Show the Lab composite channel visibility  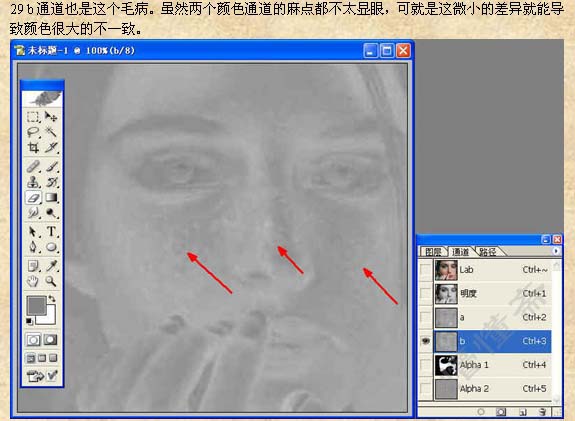coord(425,270)
